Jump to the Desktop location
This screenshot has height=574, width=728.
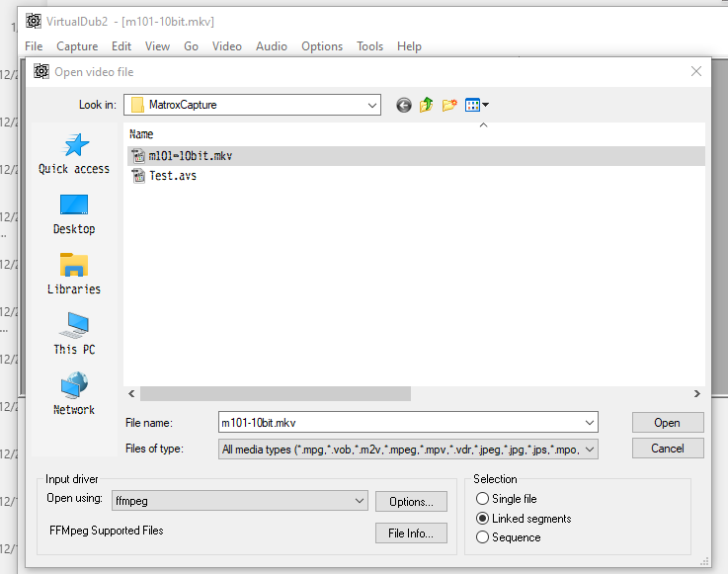pyautogui.click(x=74, y=214)
